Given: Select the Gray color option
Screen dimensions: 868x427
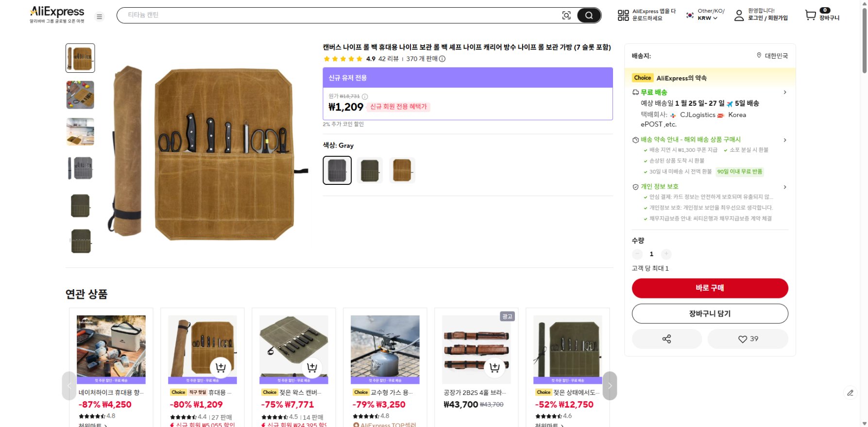Looking at the screenshot, I should [x=337, y=170].
